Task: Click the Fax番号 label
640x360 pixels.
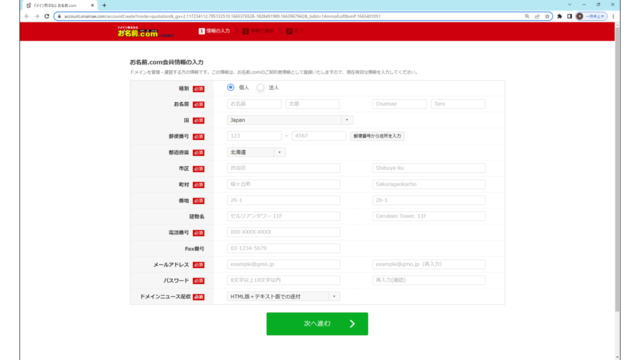Action: (x=194, y=249)
